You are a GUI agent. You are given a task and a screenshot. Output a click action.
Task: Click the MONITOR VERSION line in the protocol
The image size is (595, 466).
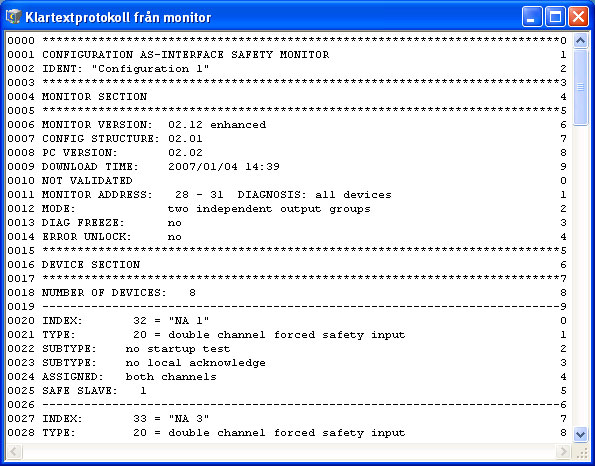[286, 124]
